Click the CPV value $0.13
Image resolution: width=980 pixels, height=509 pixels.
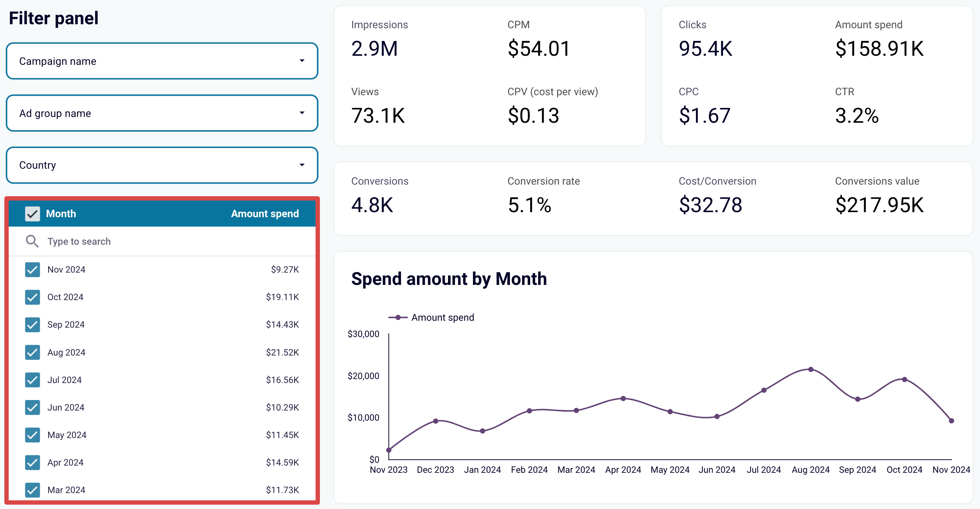tap(533, 116)
